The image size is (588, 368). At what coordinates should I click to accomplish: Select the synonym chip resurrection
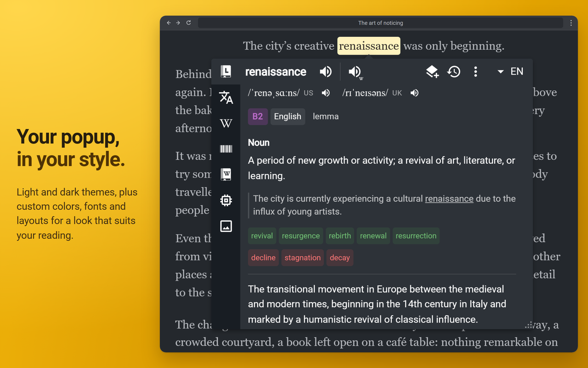pos(416,236)
